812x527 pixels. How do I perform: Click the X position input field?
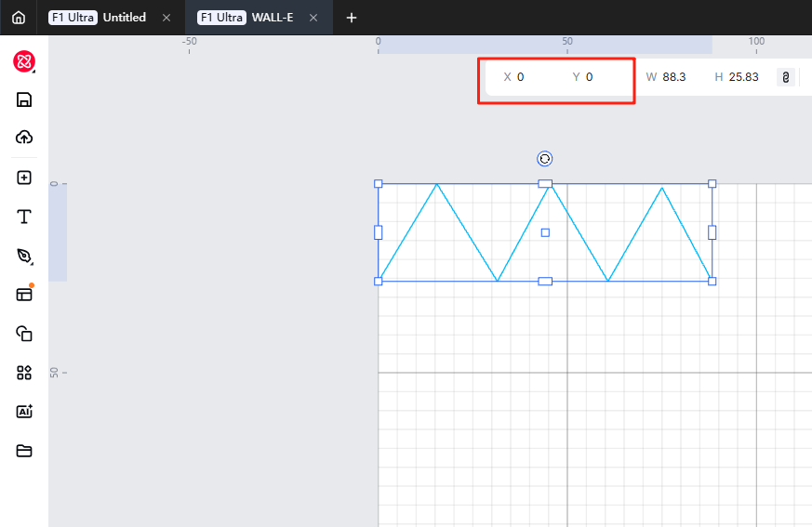coord(535,77)
